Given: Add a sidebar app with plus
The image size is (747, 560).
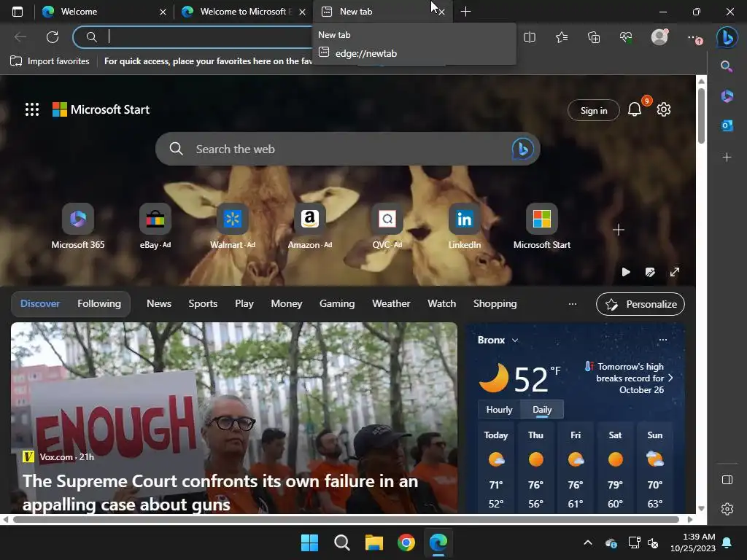Looking at the screenshot, I should [x=727, y=157].
